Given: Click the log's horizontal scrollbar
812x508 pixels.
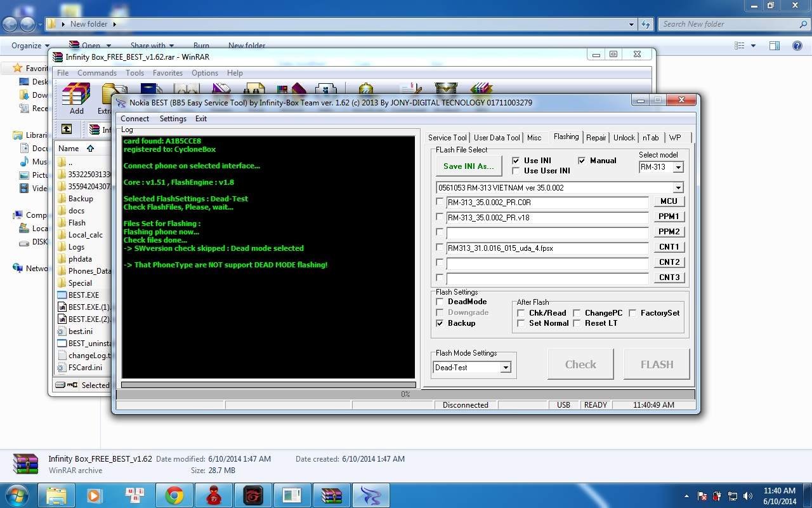Looking at the screenshot, I should click(268, 385).
